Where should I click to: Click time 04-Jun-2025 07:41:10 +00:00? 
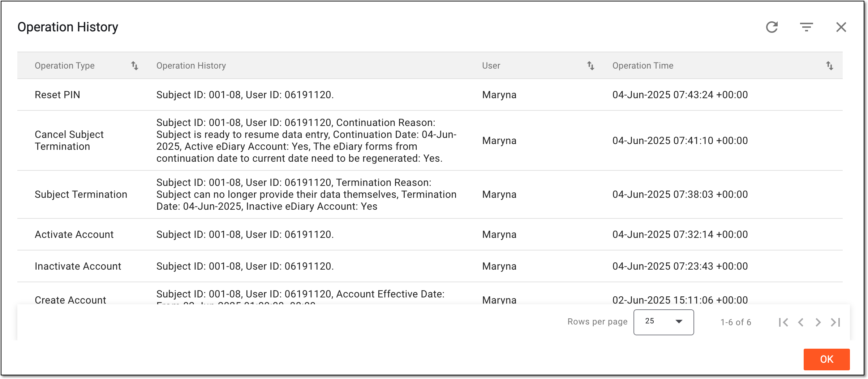tap(680, 140)
